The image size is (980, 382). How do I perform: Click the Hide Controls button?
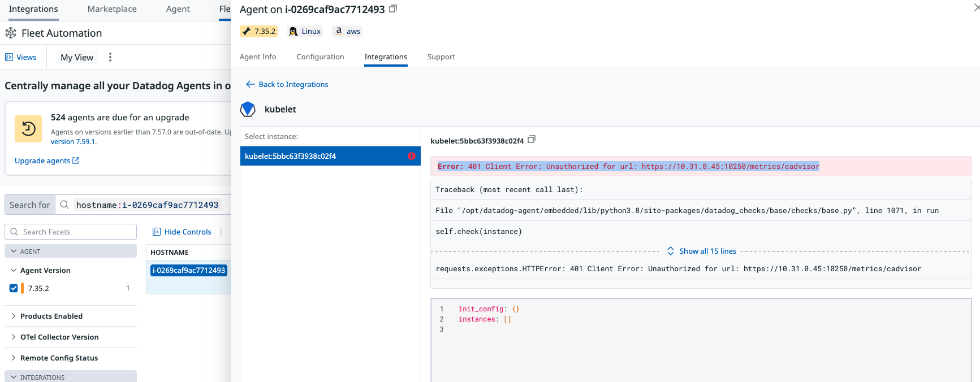click(182, 232)
